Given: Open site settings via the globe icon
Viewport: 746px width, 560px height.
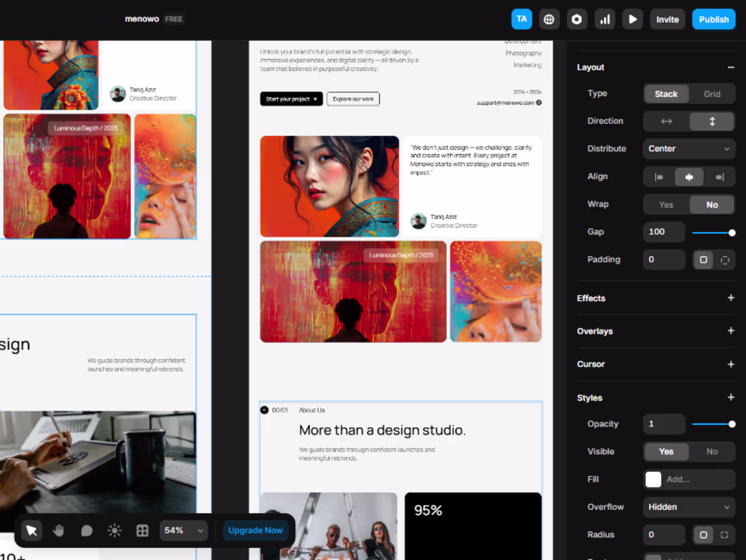Looking at the screenshot, I should click(x=549, y=19).
